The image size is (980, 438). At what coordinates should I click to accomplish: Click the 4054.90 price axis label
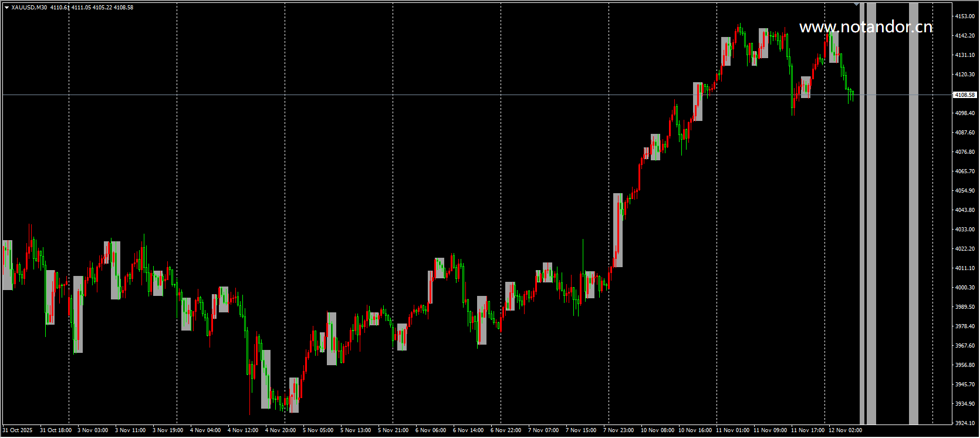965,191
